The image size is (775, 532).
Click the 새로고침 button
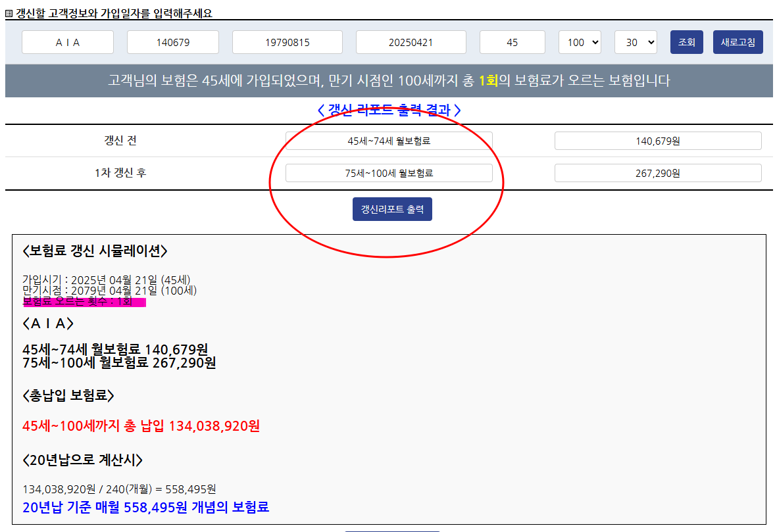tap(737, 41)
